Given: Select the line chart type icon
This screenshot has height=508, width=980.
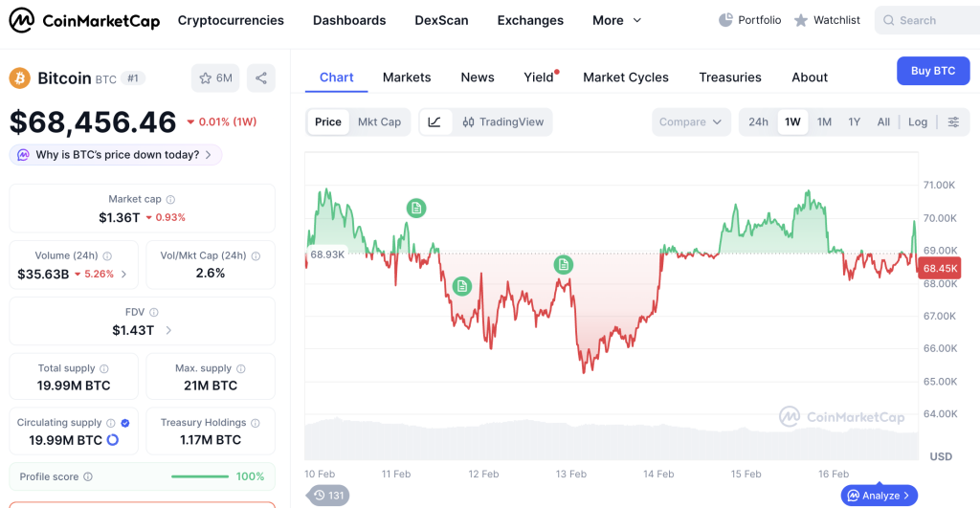Looking at the screenshot, I should click(435, 121).
